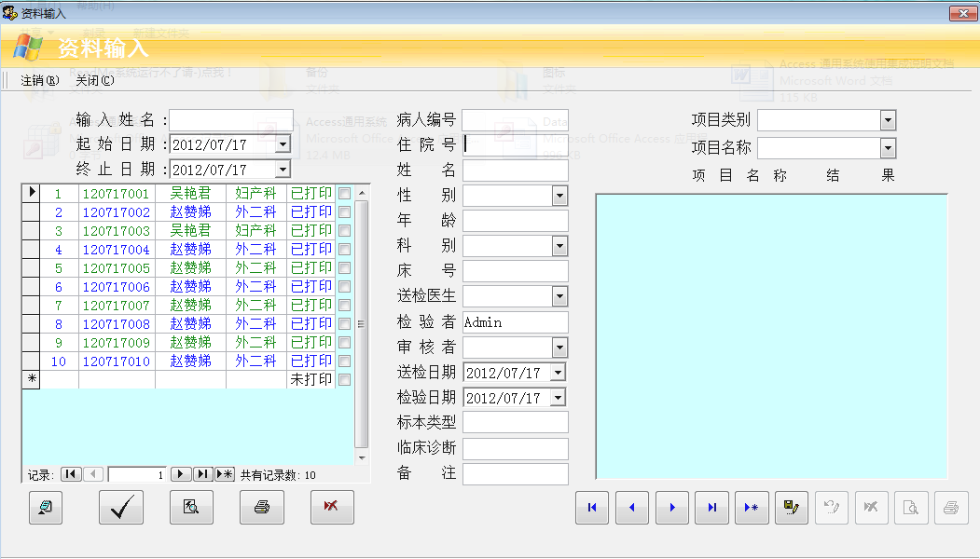This screenshot has height=559, width=980.
Task: Click first record button in list navigator
Action: tap(71, 474)
